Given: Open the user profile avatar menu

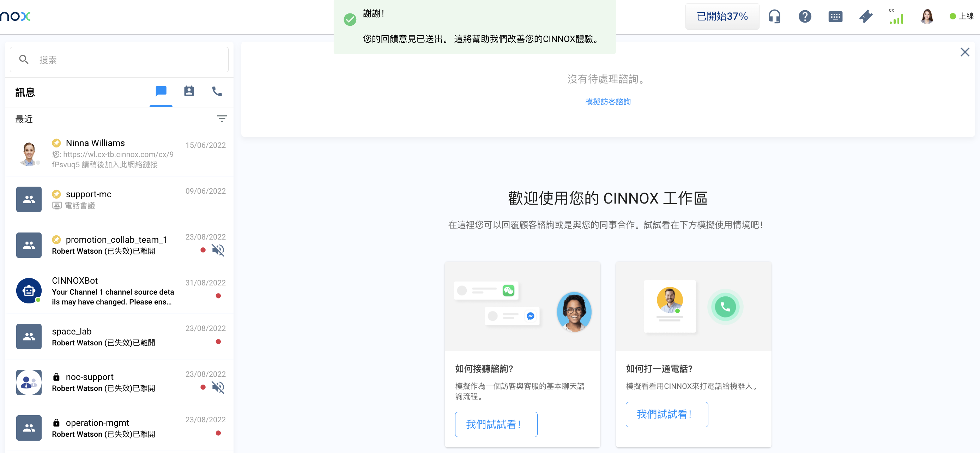Looking at the screenshot, I should [x=927, y=16].
